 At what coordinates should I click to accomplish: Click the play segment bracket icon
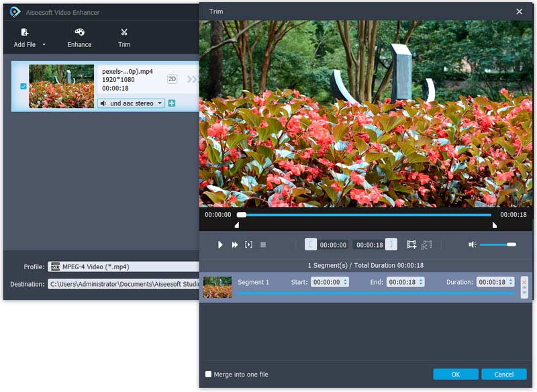pos(248,245)
